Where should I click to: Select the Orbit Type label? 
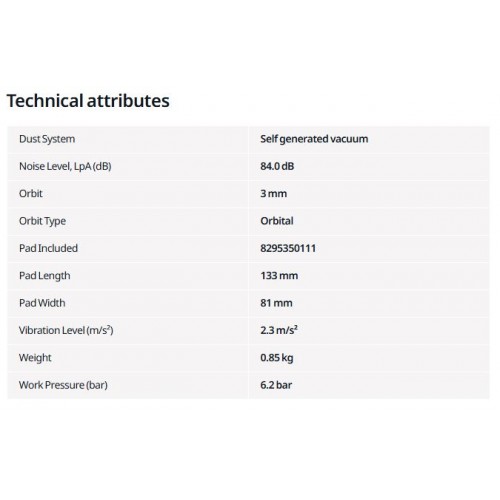(x=42, y=221)
